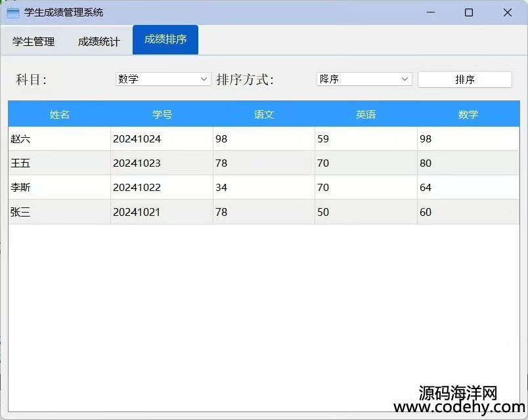Minimize the application window

coord(431,12)
